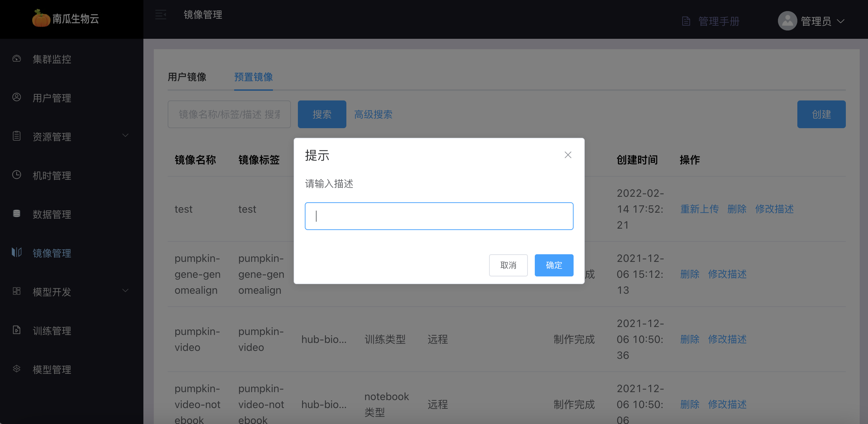The image size is (868, 424).
Task: Click 重新上传 for the test image
Action: 699,209
